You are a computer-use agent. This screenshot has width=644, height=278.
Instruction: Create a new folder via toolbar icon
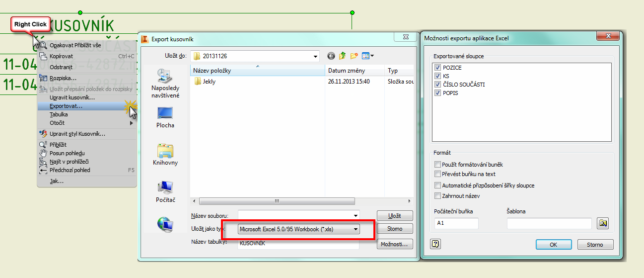click(354, 56)
